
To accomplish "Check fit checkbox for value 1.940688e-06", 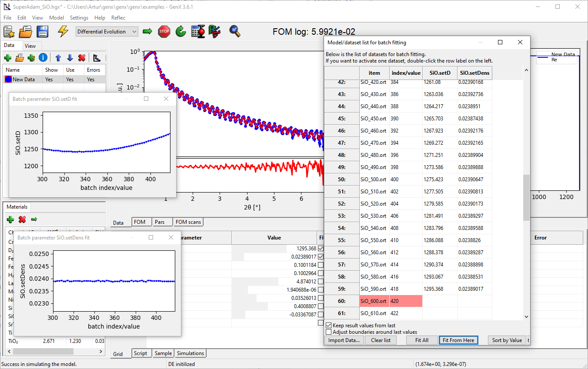I will point(321,290).
